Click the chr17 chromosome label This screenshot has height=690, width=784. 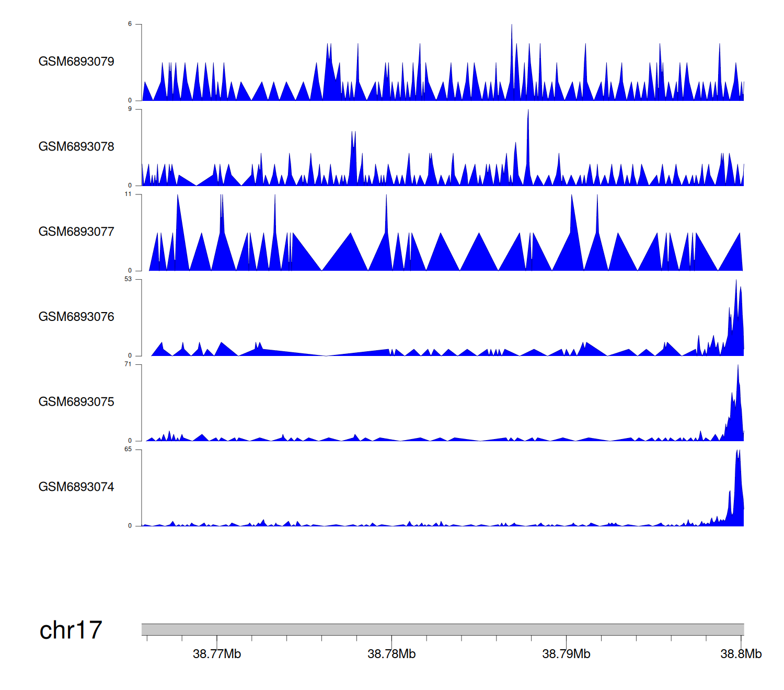pos(71,630)
